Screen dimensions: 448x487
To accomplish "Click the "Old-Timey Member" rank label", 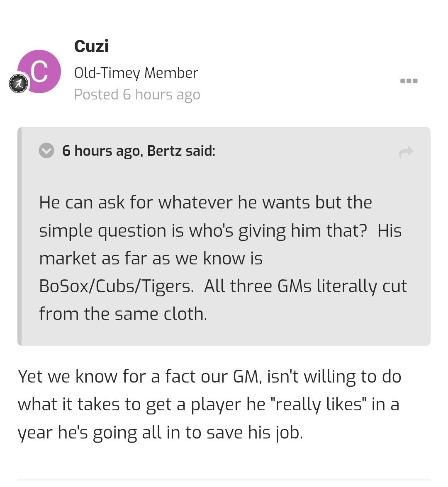I will click(136, 73).
